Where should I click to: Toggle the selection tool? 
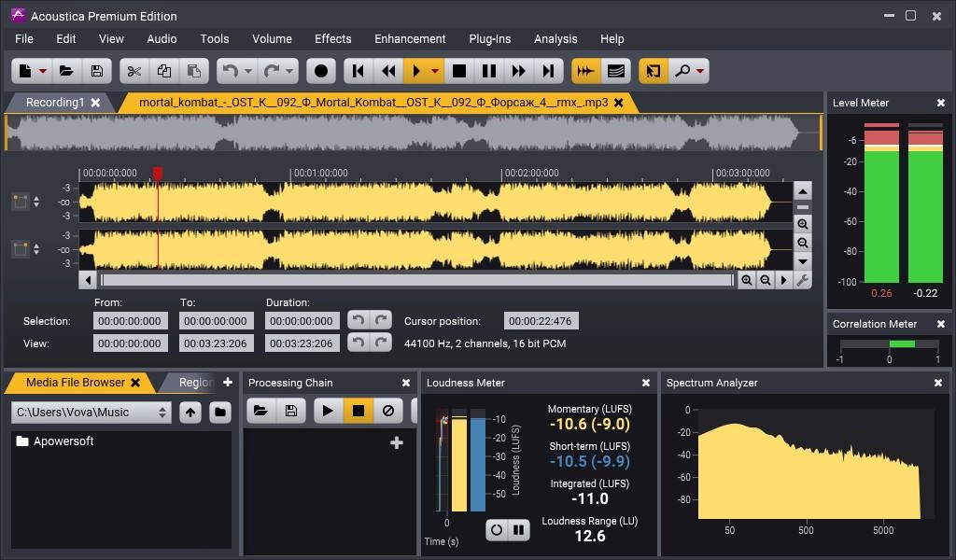(x=653, y=71)
